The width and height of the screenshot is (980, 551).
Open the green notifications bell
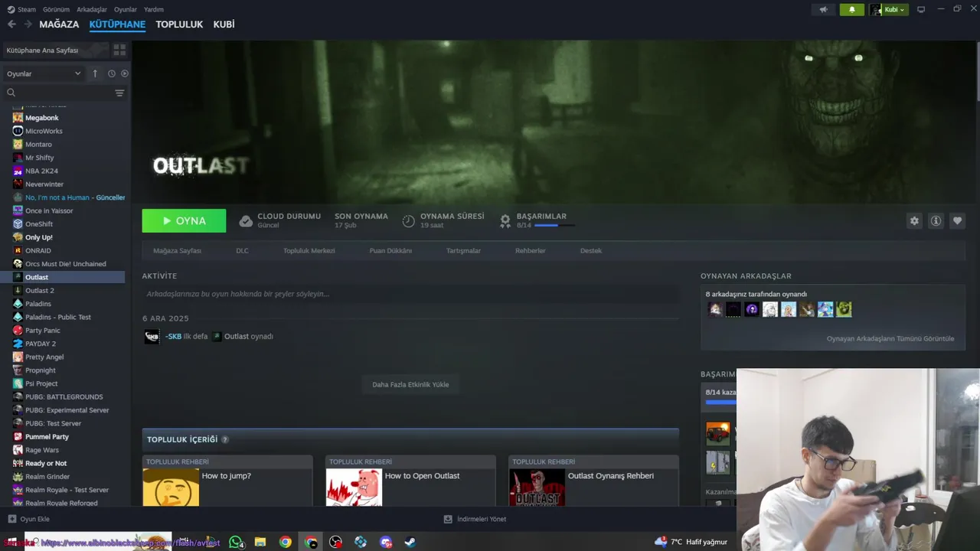coord(852,10)
